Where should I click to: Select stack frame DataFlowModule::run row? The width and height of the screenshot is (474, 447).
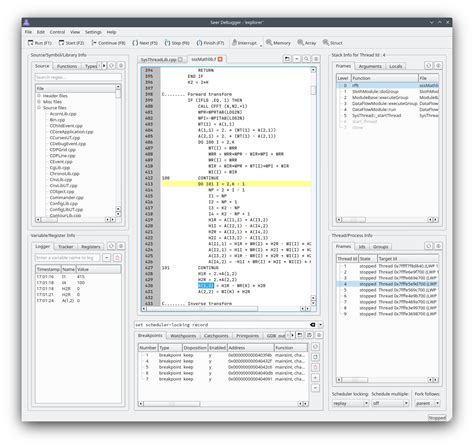coord(387,109)
